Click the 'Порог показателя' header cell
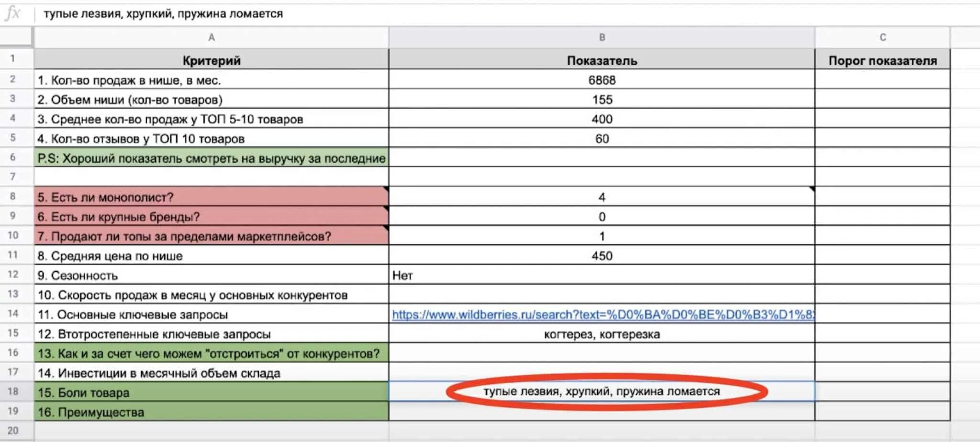980x442 pixels. tap(882, 60)
